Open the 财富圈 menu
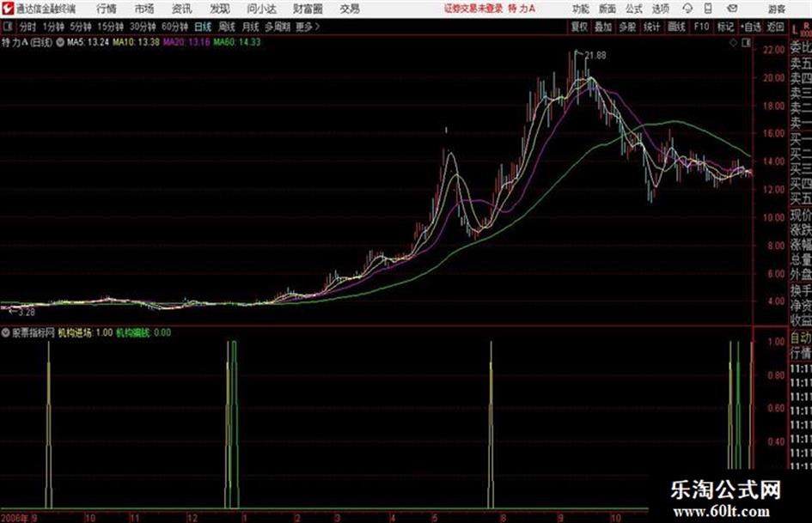 point(308,9)
